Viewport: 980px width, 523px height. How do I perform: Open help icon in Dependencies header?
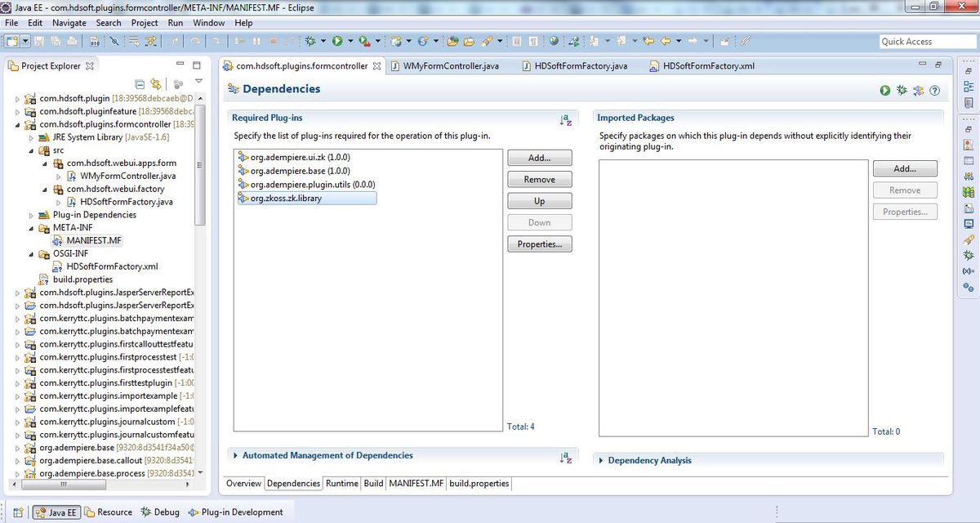pyautogui.click(x=934, y=91)
